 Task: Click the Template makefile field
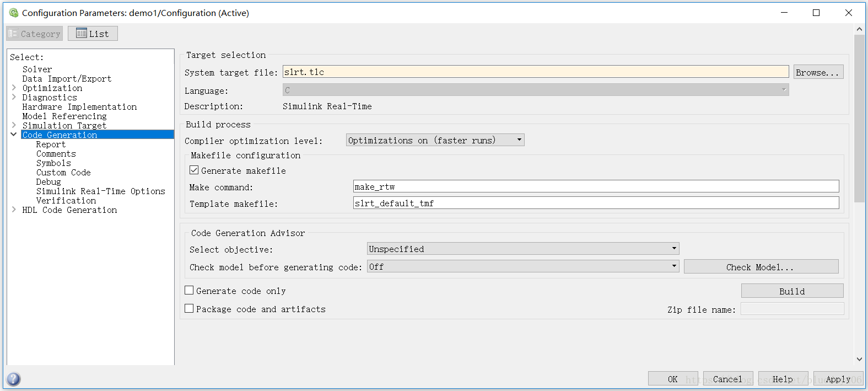(x=596, y=203)
